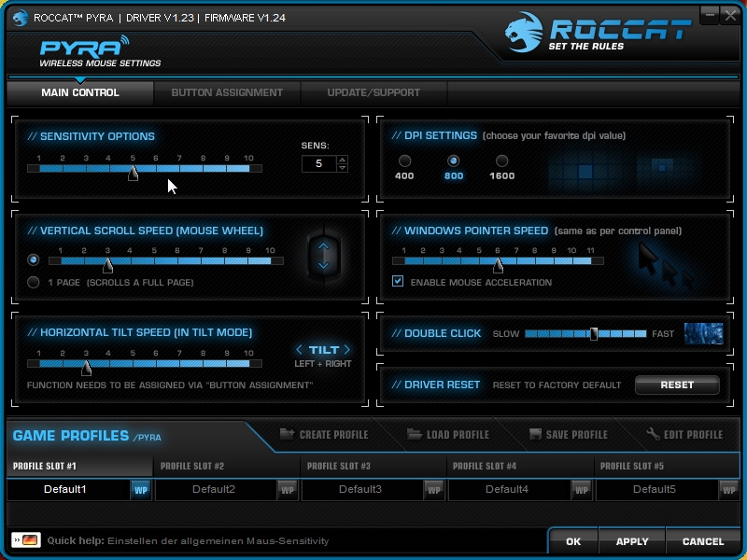This screenshot has height=560, width=747.
Task: Click the Quick help text in status bar
Action: tap(189, 540)
